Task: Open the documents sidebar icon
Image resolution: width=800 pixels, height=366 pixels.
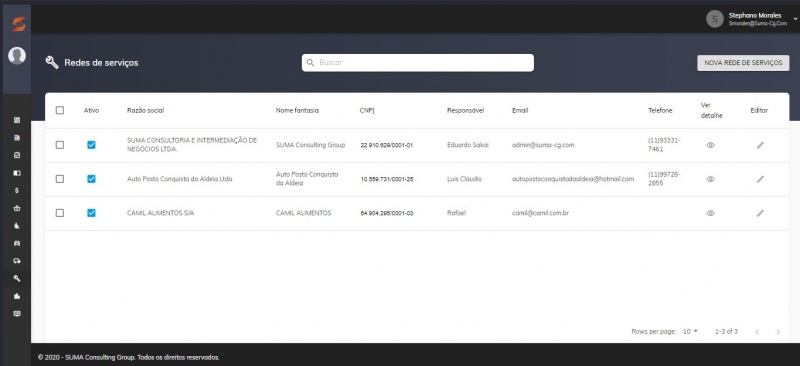Action: pos(17,138)
